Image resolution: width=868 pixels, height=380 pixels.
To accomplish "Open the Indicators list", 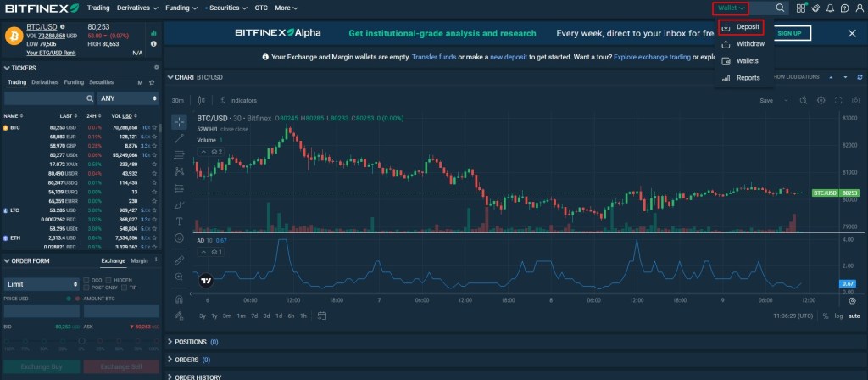I will pyautogui.click(x=238, y=100).
